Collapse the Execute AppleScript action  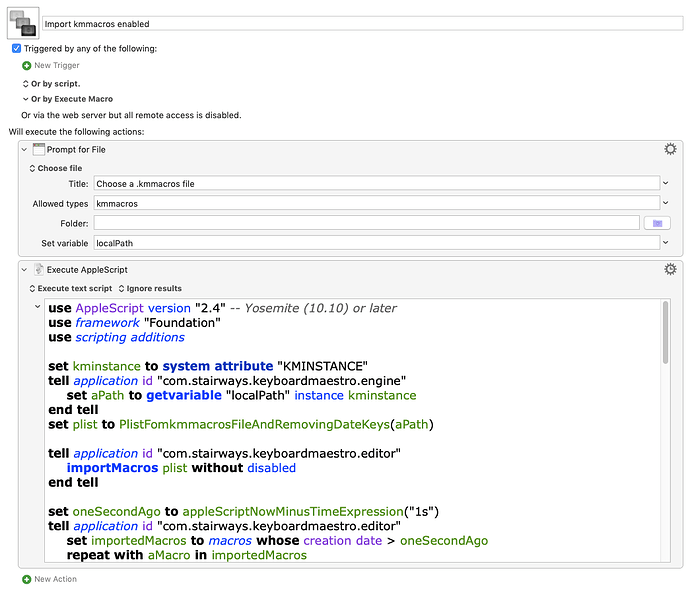(x=25, y=269)
